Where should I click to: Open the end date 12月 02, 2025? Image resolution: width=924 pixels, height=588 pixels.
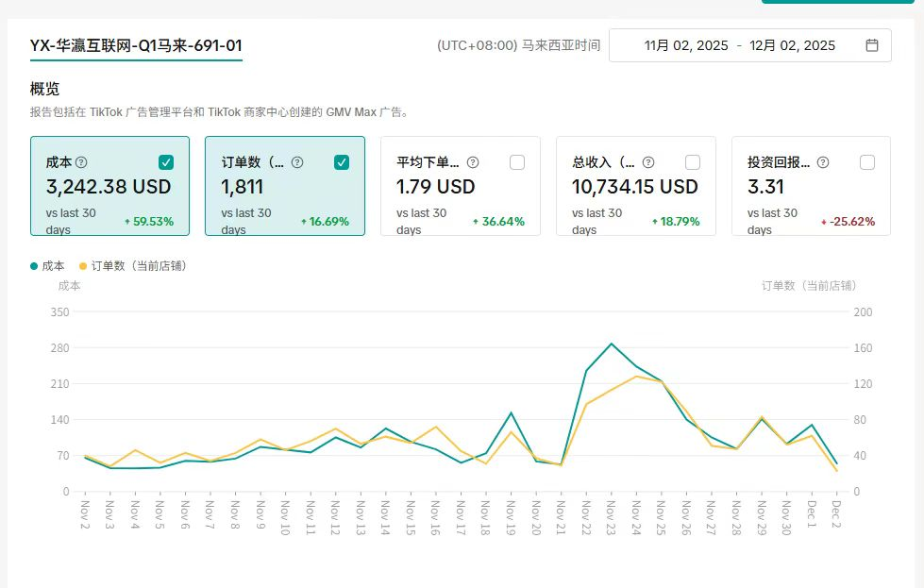(792, 45)
